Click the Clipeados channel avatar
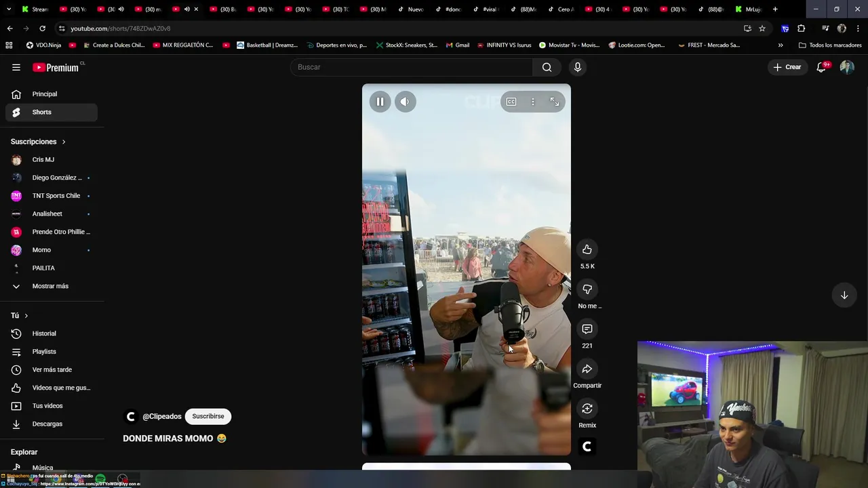Screen dimensions: 868x488 point(131,416)
